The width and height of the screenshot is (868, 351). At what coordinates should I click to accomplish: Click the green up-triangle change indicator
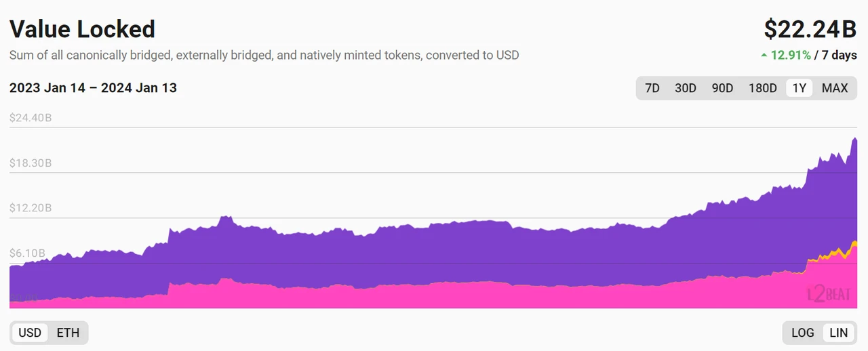pyautogui.click(x=764, y=56)
